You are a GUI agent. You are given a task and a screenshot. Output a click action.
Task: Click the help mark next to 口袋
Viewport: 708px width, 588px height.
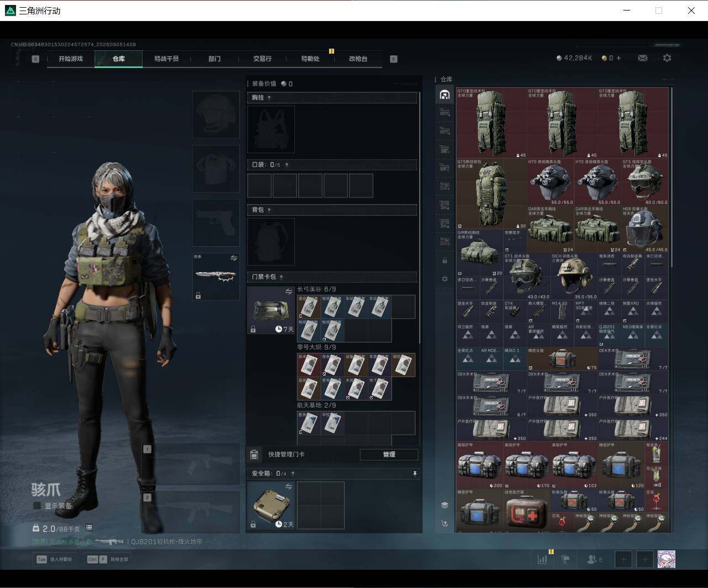(286, 165)
